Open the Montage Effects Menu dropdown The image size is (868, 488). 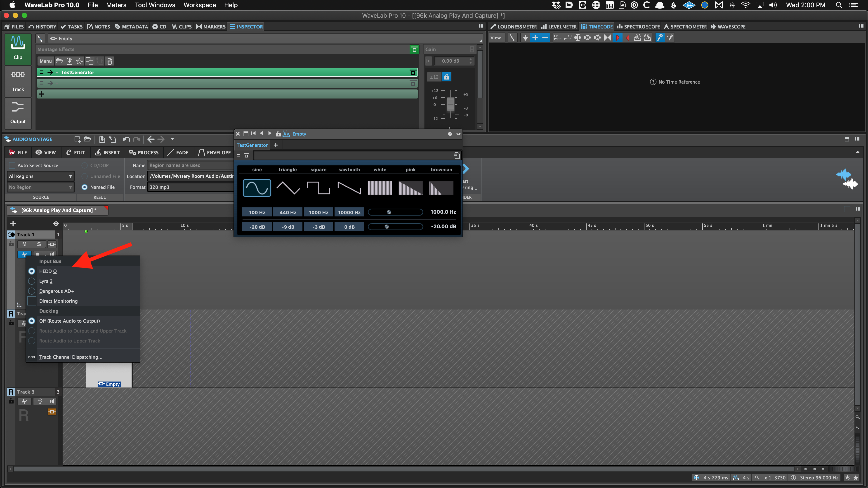point(45,61)
